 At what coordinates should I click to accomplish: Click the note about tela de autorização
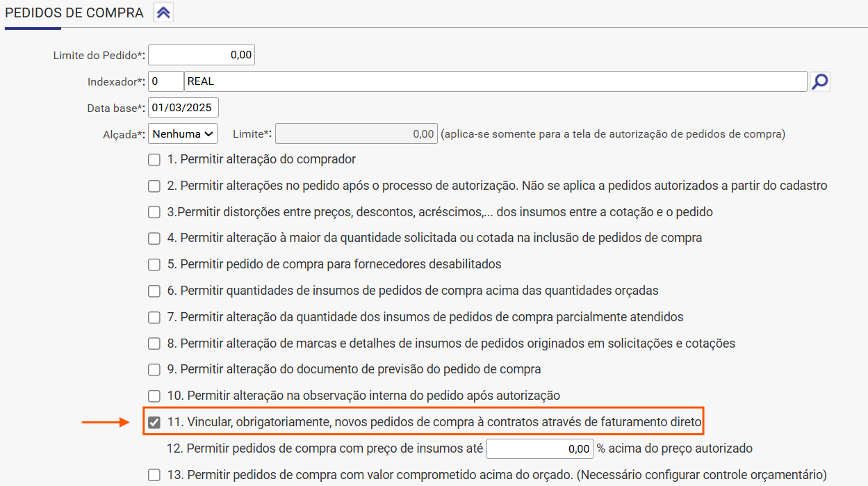coord(613,134)
